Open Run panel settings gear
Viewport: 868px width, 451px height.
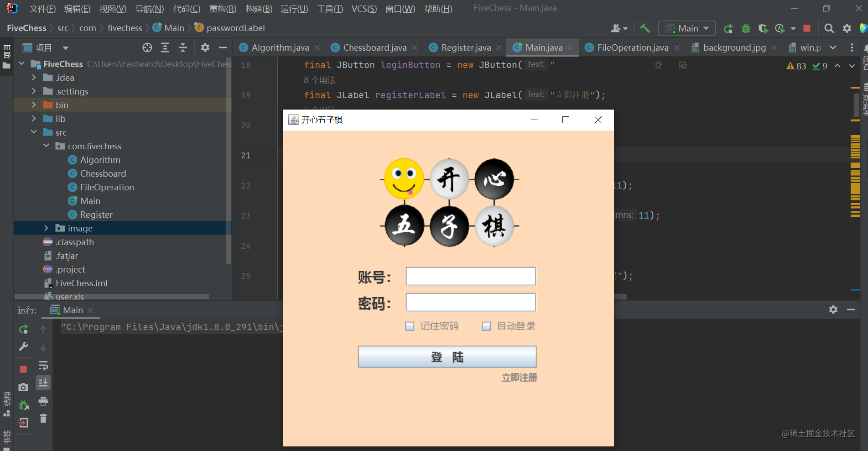click(x=833, y=309)
